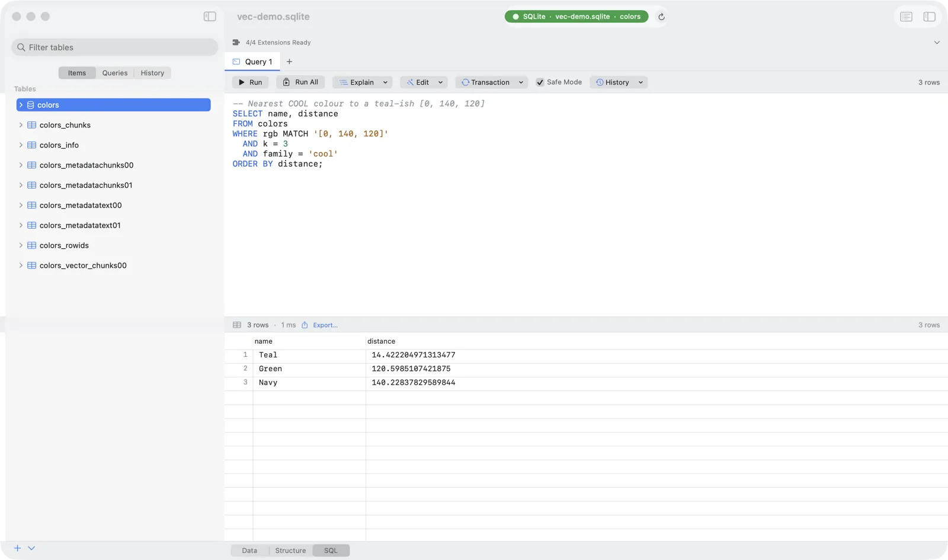The width and height of the screenshot is (948, 560).
Task: Open the Transaction dropdown arrow
Action: pos(521,82)
